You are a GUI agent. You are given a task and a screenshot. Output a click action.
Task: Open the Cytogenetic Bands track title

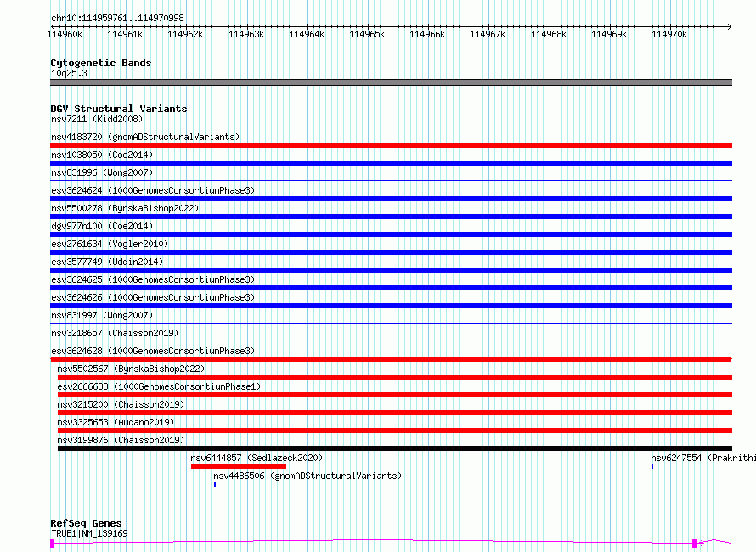[100, 63]
